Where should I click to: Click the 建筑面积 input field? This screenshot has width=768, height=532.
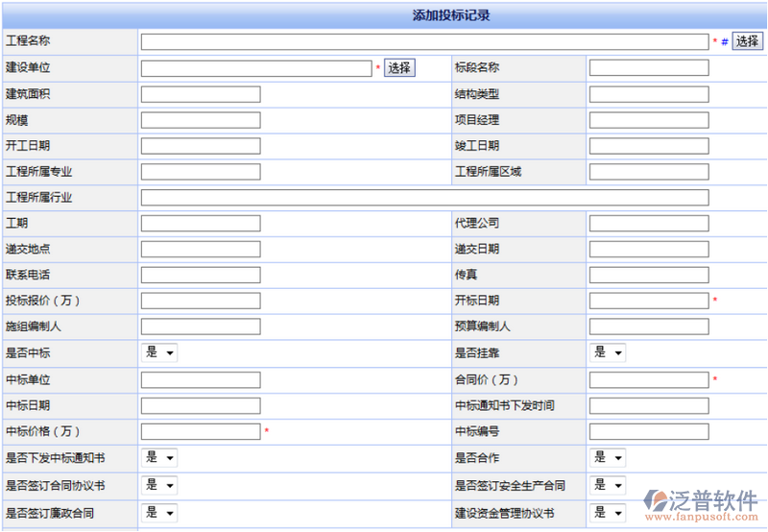pos(201,94)
